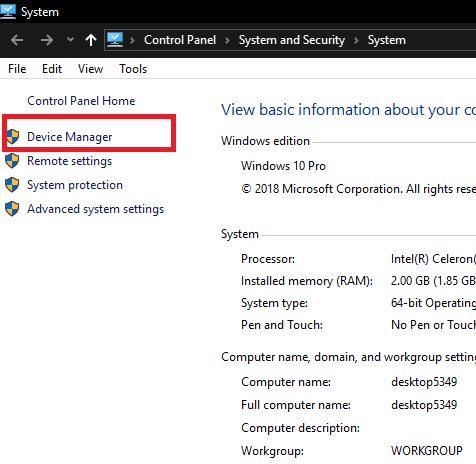Open Device Manager link
The height and width of the screenshot is (464, 476).
(70, 137)
